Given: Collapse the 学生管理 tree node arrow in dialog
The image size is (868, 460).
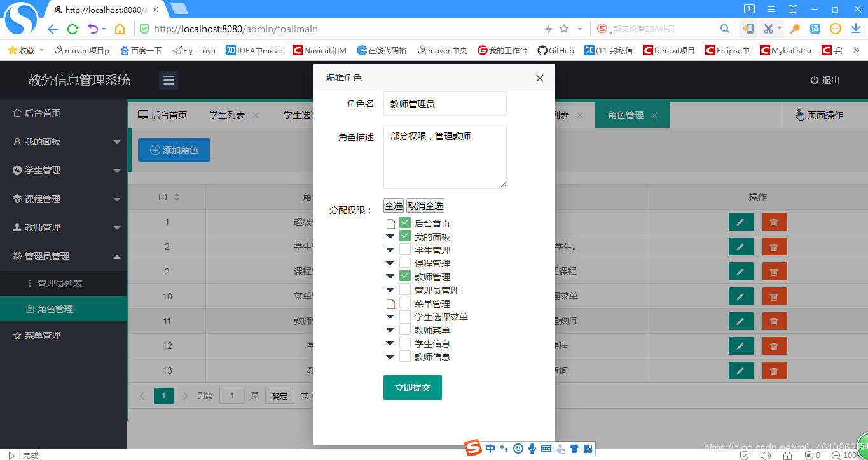Looking at the screenshot, I should (390, 250).
